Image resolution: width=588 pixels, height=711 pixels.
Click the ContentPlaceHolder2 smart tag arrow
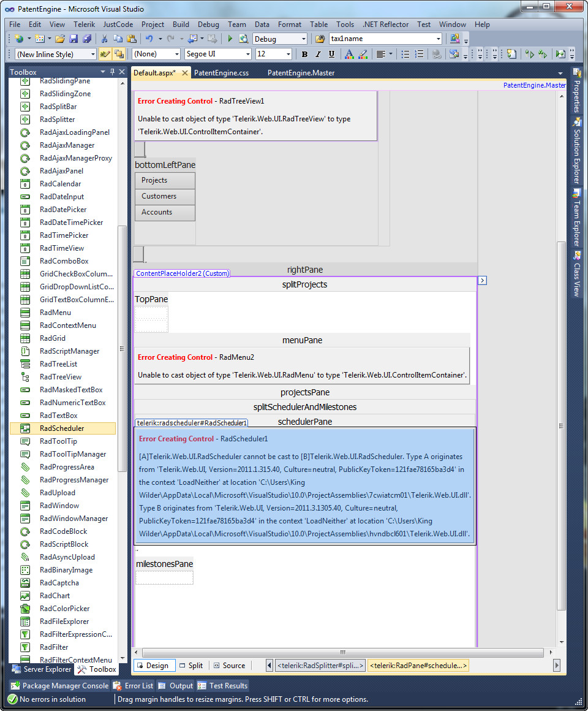click(x=483, y=281)
